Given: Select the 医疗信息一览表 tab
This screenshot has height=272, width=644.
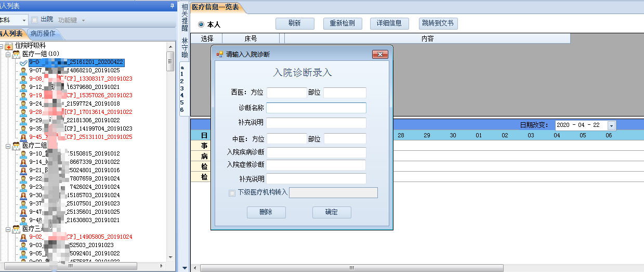Looking at the screenshot, I should pos(215,7).
